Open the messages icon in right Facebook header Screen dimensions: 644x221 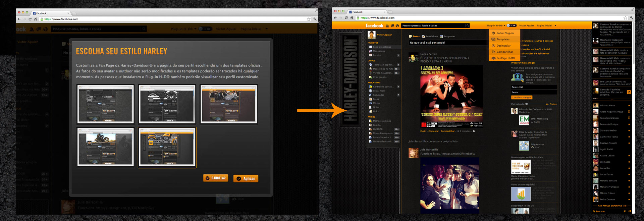pyautogui.click(x=392, y=26)
